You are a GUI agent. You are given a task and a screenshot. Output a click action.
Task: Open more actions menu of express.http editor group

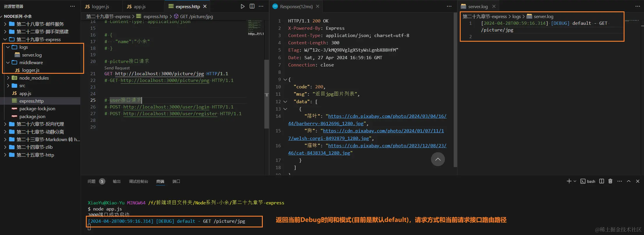(261, 6)
